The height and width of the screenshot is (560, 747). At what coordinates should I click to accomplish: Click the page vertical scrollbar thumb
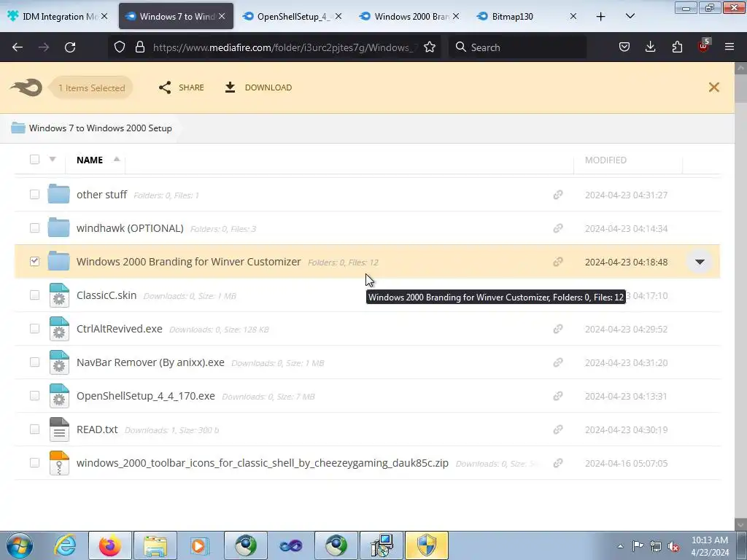pyautogui.click(x=740, y=87)
